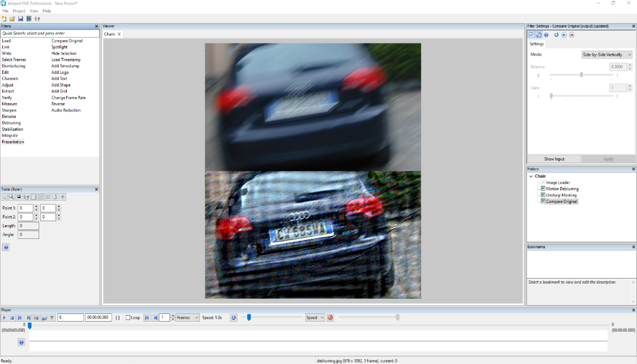
Task: Select the curve drawing tool
Action: tap(55, 197)
